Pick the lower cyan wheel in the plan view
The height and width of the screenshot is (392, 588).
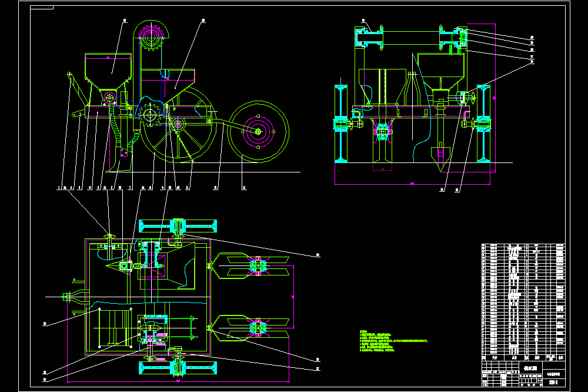click(178, 368)
